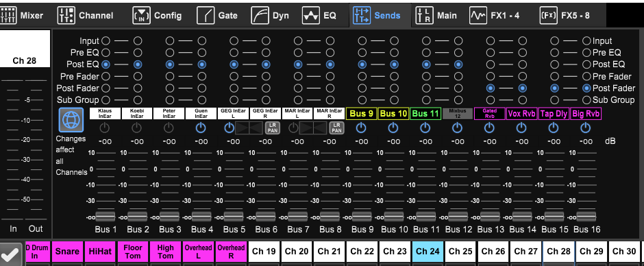
Task: Disable the Bus 11 send power icon
Action: click(425, 128)
